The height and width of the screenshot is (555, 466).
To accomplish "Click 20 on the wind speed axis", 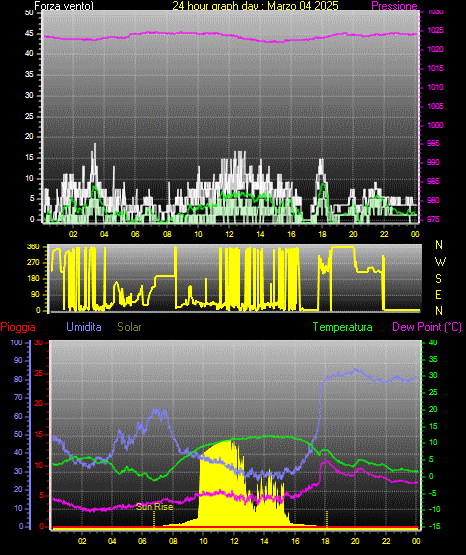I will 29,137.
